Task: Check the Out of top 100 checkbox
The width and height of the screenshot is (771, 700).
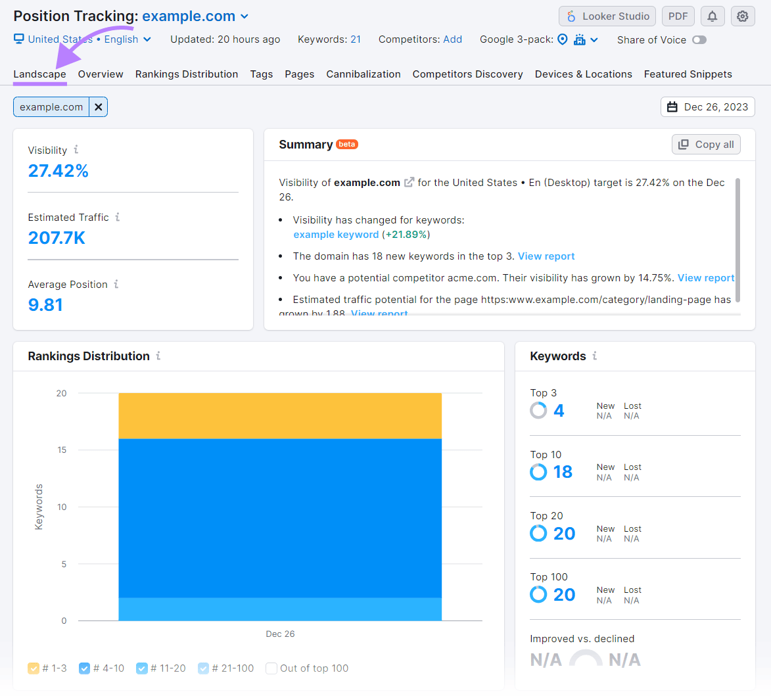Action: 271,668
